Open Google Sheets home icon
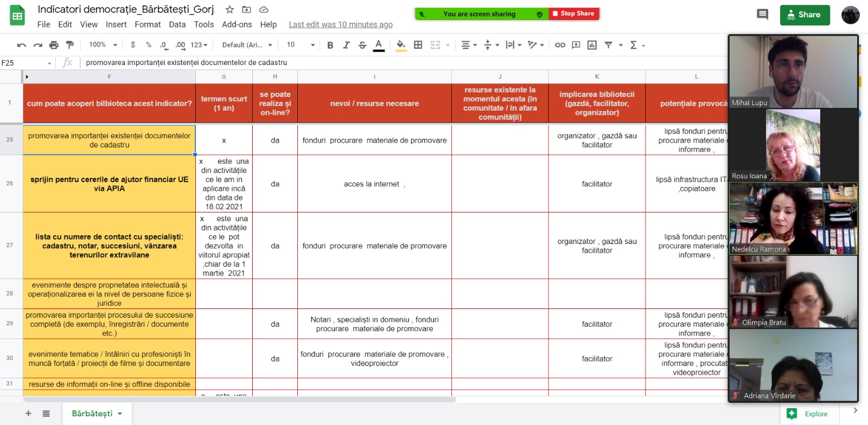 (x=17, y=15)
